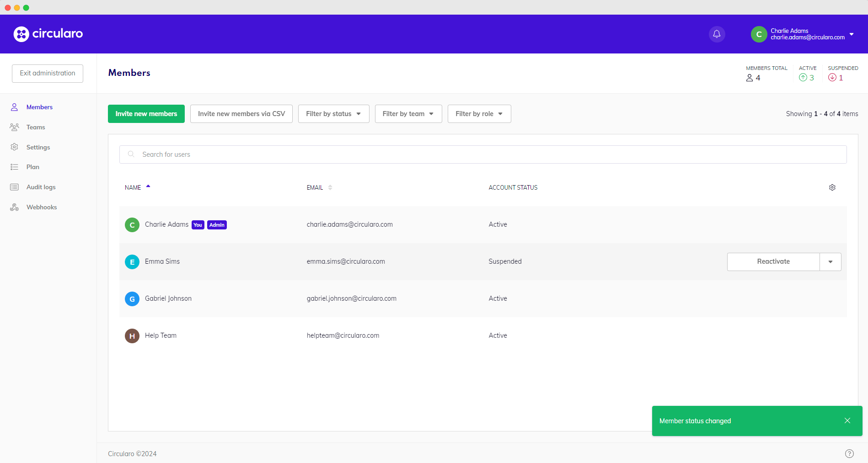Open Filter by team dropdown

tap(408, 114)
